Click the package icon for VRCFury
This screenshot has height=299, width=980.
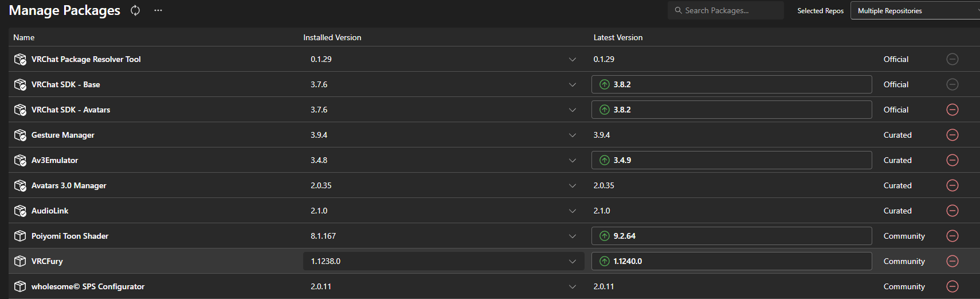click(20, 261)
